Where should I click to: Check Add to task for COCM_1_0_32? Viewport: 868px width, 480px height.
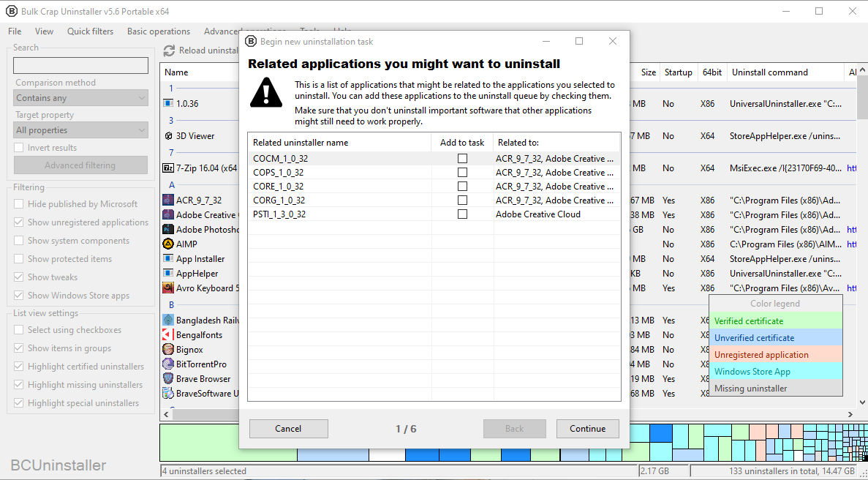462,158
